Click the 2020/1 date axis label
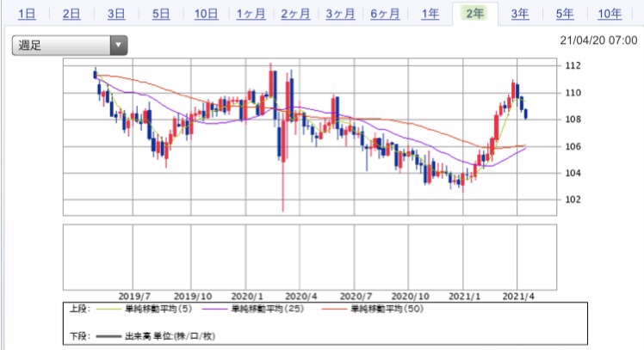Viewport: 644px width, 350px height. point(247,296)
